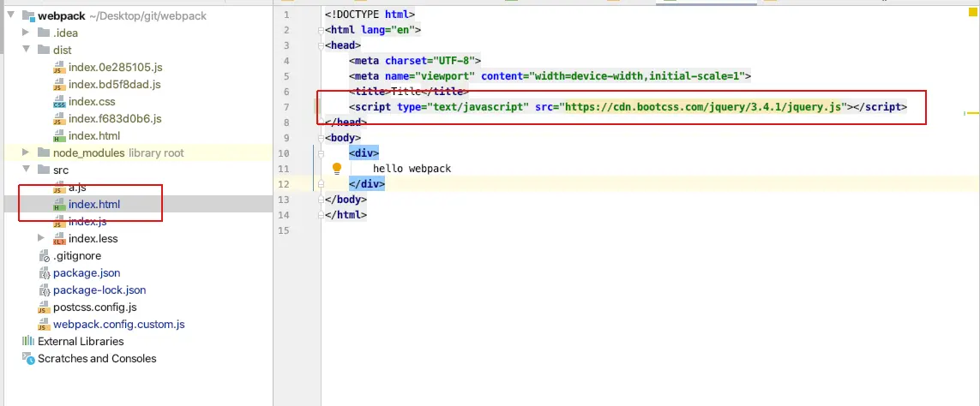Click the LESS file icon of index.less
The image size is (980, 406).
59,239
